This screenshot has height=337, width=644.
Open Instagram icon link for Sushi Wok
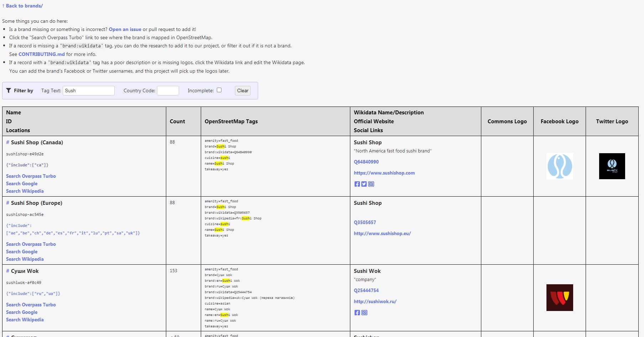point(364,312)
